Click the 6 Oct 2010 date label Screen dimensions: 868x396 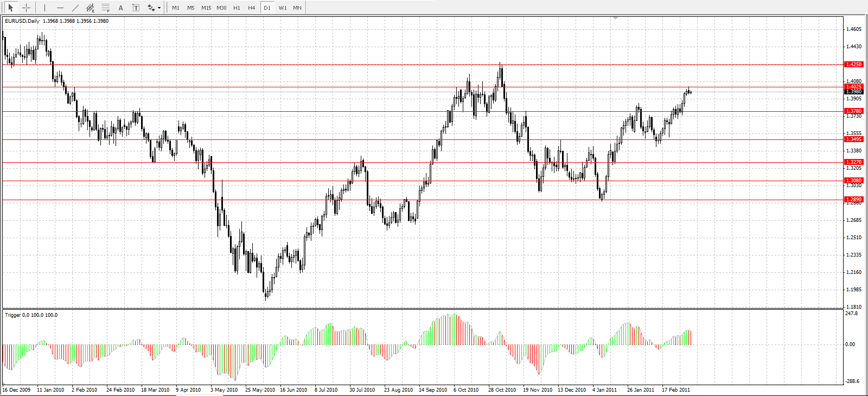click(x=466, y=390)
